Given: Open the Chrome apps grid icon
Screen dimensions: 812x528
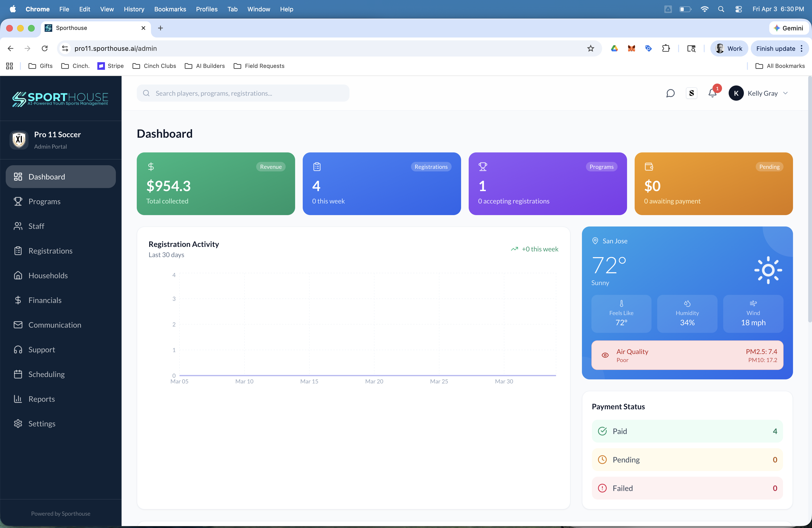Looking at the screenshot, I should [x=9, y=66].
